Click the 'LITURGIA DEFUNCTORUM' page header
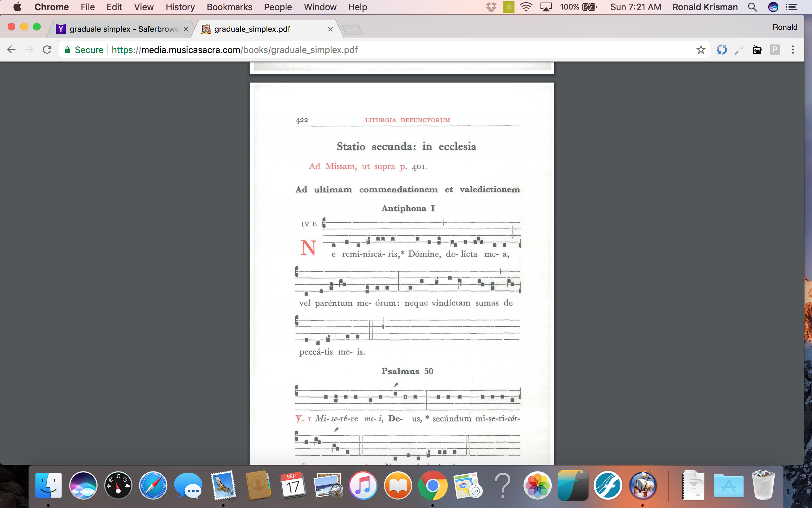Screen dimensions: 812x508 [407, 120]
